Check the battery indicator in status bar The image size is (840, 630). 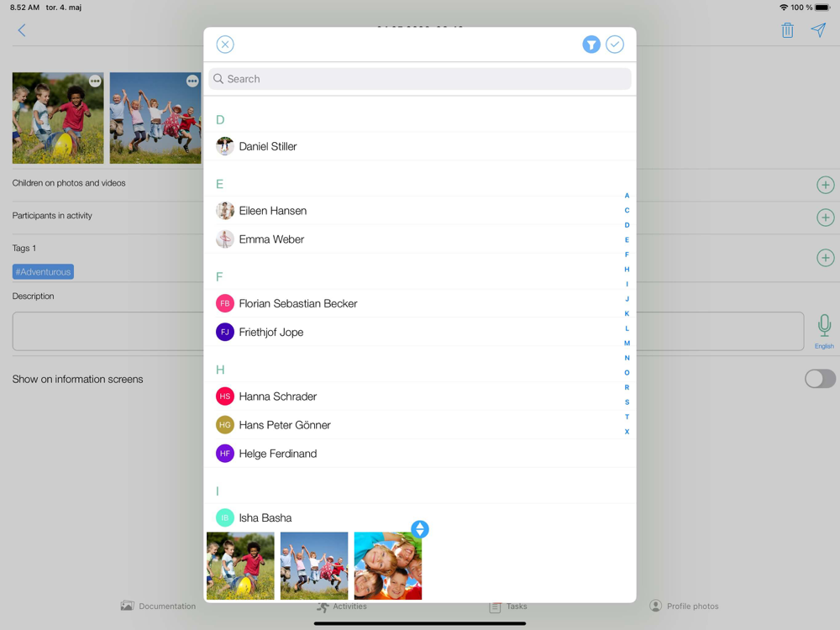click(x=823, y=8)
